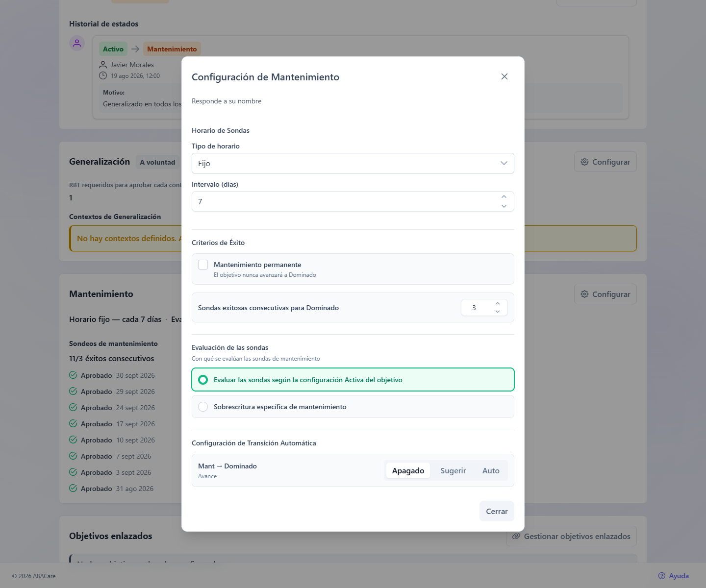Click check icon for Aprobado 29 sept 2026
Screen dimensions: 706x588
pyautogui.click(x=73, y=391)
